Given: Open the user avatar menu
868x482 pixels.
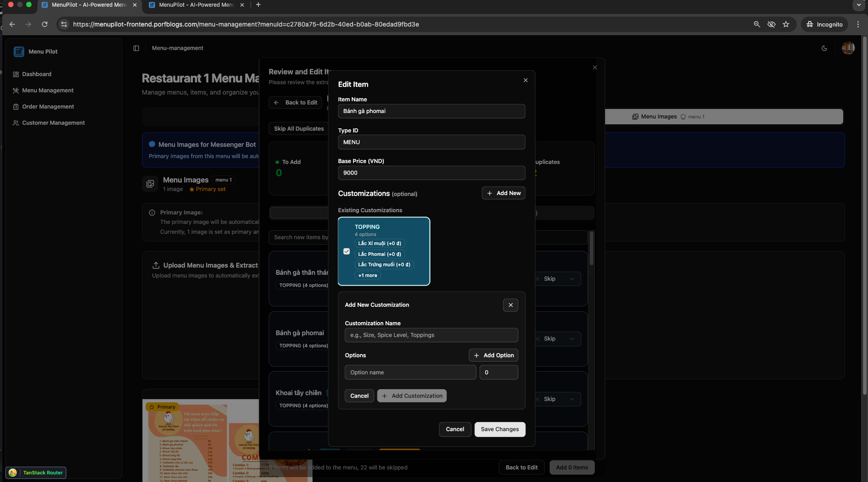Looking at the screenshot, I should tap(848, 48).
